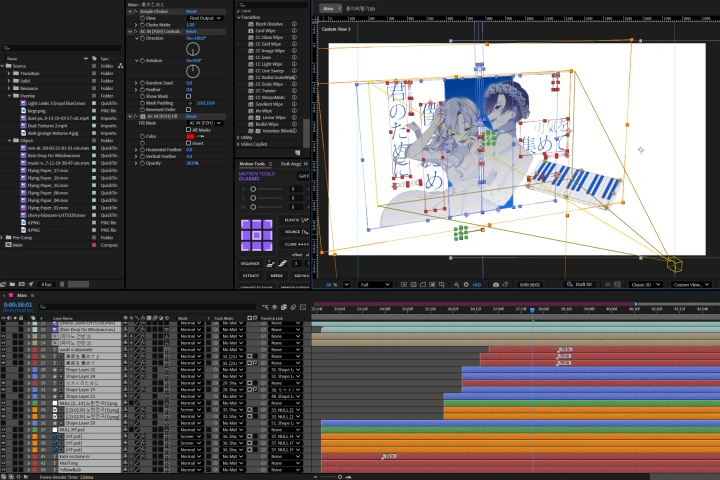Screen dimensions: 720x480
Task: Click the top-left anchor point square
Action: pos(246,224)
